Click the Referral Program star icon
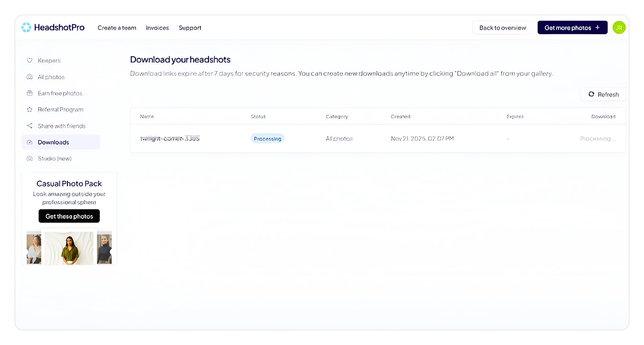 [30, 109]
